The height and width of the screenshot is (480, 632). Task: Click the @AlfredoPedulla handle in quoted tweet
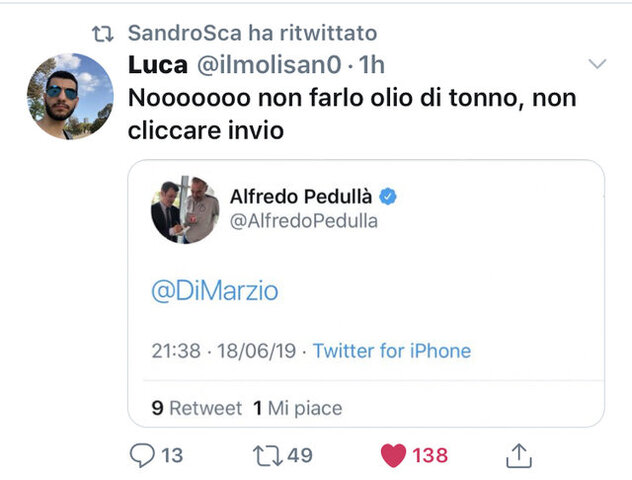coord(304,222)
